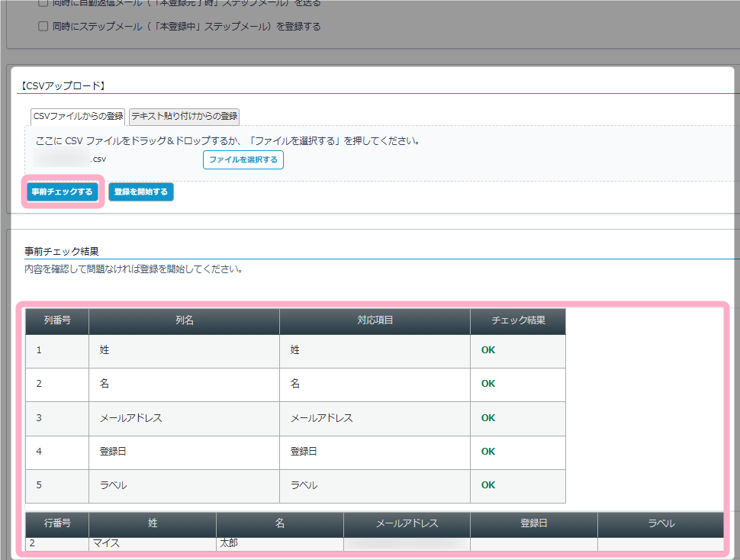Run the 事前チェックする button

(61, 192)
